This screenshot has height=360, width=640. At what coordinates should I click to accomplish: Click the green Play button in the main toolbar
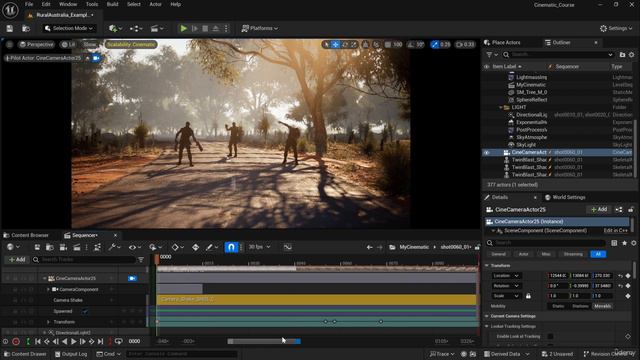(184, 28)
